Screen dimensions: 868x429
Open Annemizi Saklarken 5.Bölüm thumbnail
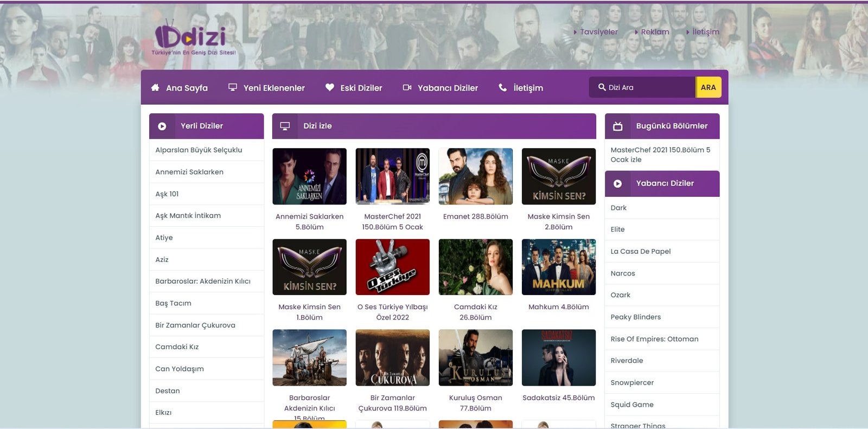tap(309, 176)
